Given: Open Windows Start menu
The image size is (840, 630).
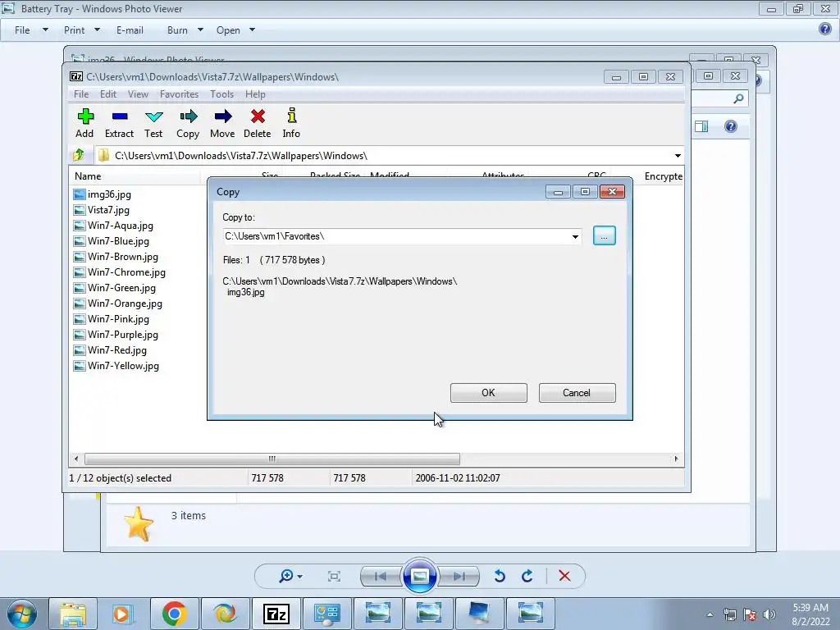Looking at the screenshot, I should click(22, 614).
